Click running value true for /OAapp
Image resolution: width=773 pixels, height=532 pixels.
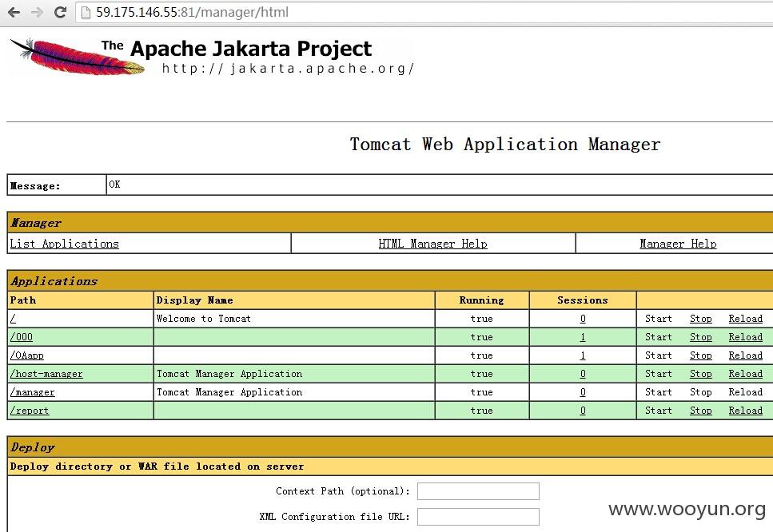tap(482, 355)
